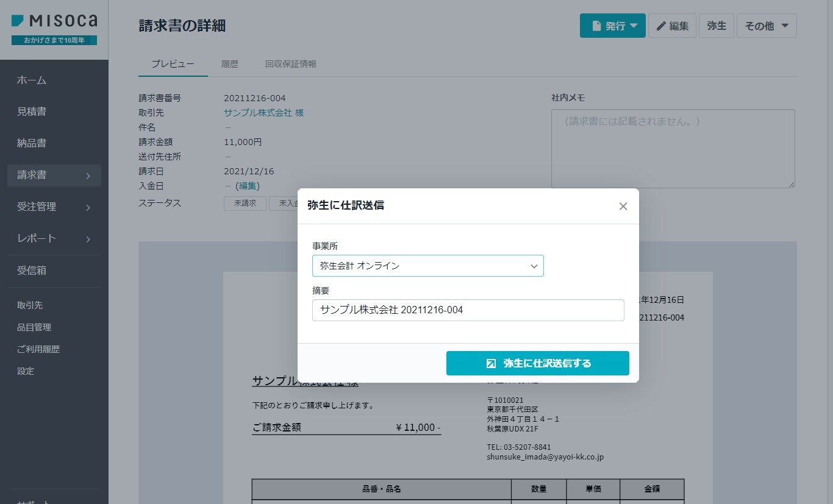Viewport: 833px width, 504px height.
Task: Switch to the 回収保証情報 tab
Action: [x=291, y=64]
